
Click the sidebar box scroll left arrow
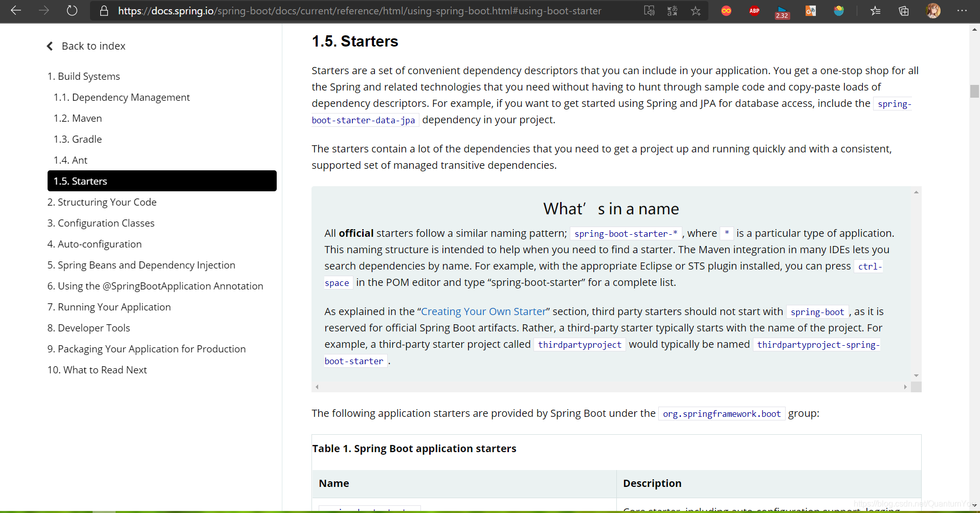click(x=317, y=387)
